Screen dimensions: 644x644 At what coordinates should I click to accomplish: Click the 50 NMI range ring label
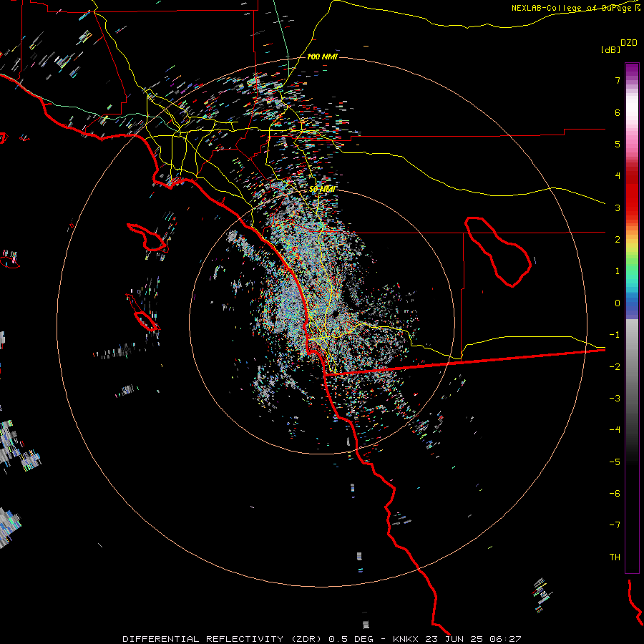[322, 189]
